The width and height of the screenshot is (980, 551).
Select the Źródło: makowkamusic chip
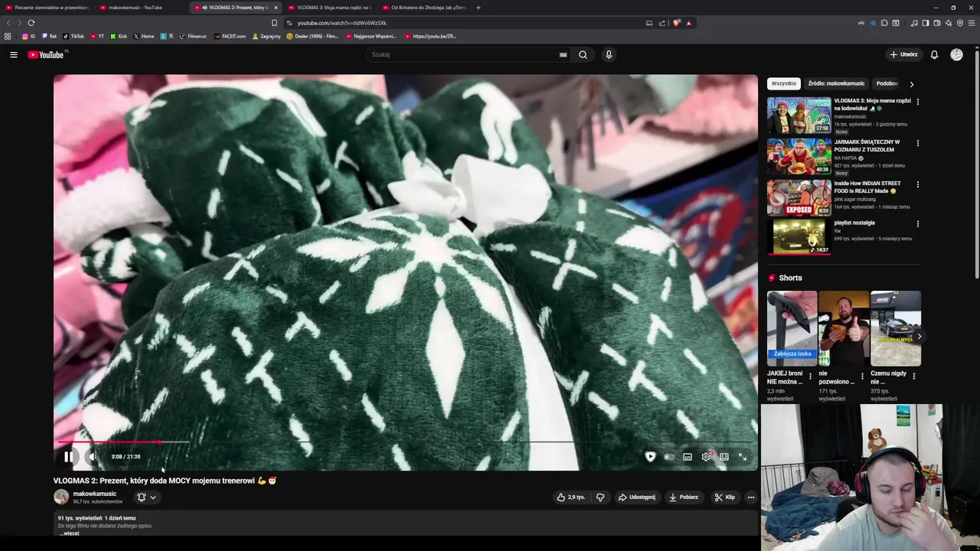tap(836, 83)
